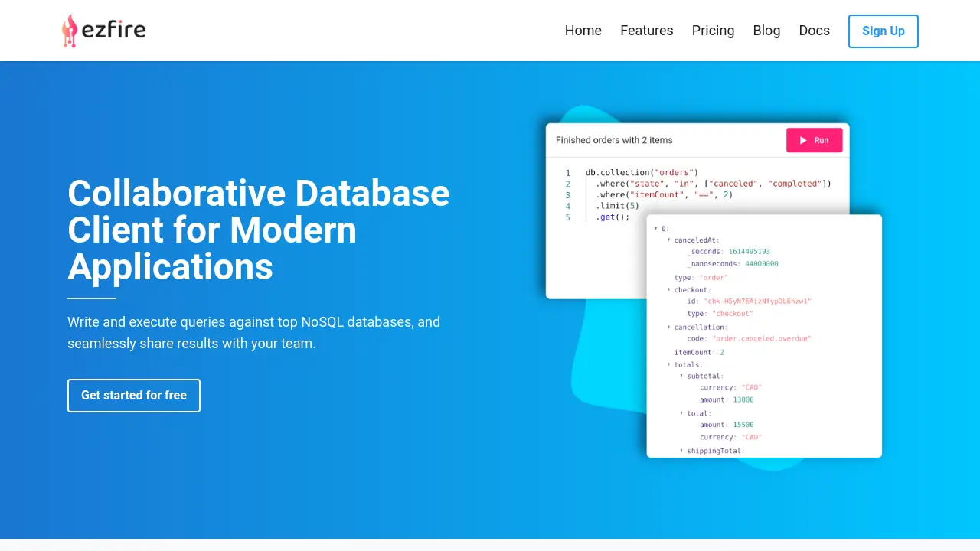Viewport: 980px width, 551px height.
Task: Click the _seconds value 1614495193
Action: pyautogui.click(x=750, y=252)
